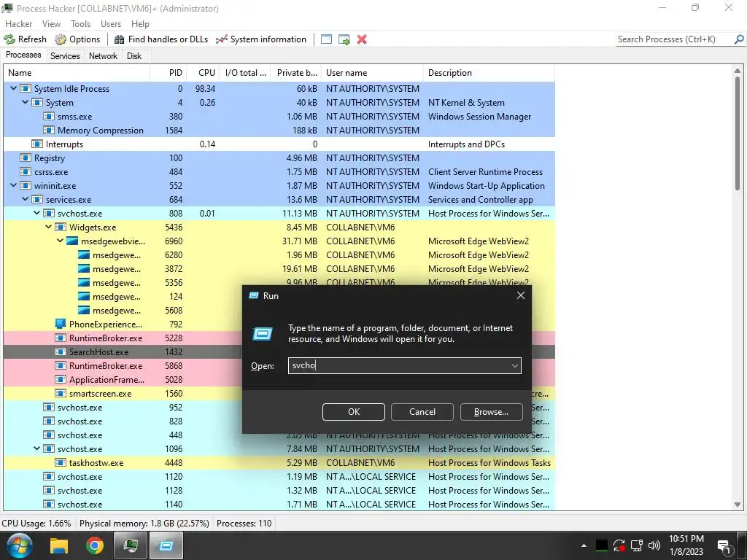
Task: Collapse the services.exe tree node
Action: click(x=26, y=200)
